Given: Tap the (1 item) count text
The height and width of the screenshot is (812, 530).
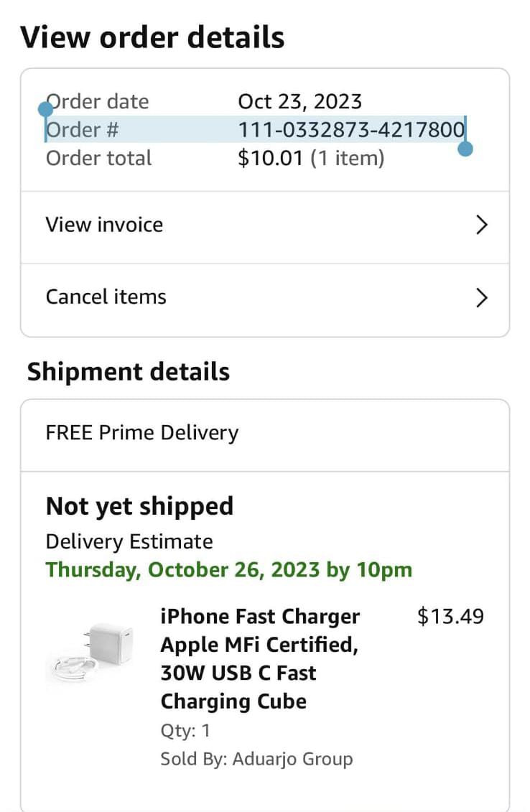Looking at the screenshot, I should click(x=347, y=159).
